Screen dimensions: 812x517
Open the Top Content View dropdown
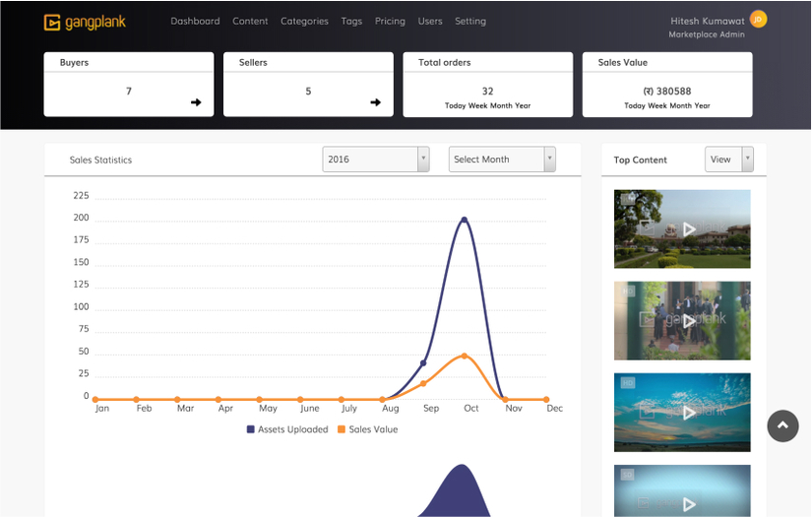click(x=728, y=160)
